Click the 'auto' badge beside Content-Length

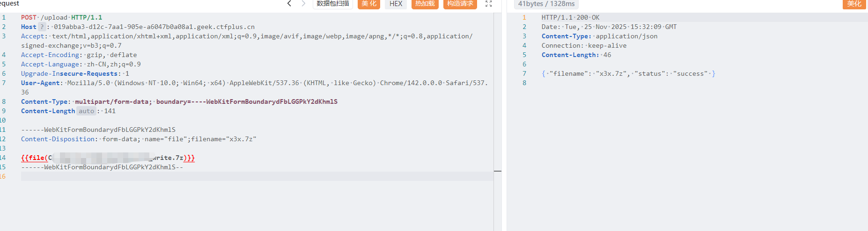coord(86,111)
